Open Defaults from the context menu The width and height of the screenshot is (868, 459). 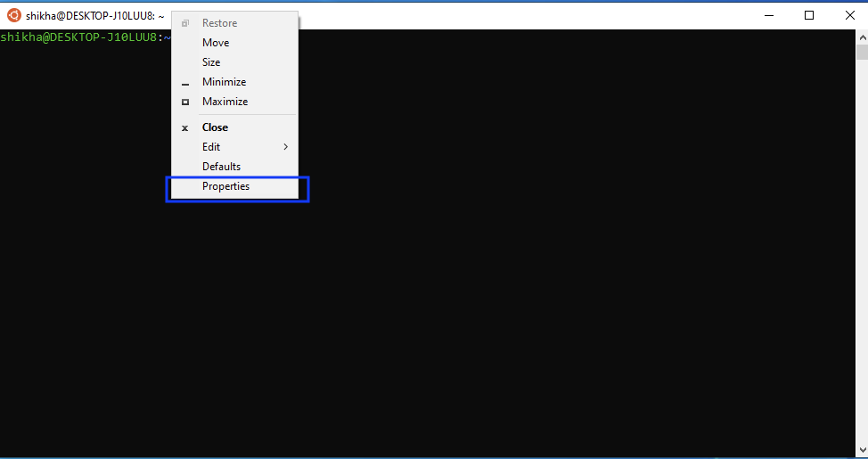[x=234, y=167]
